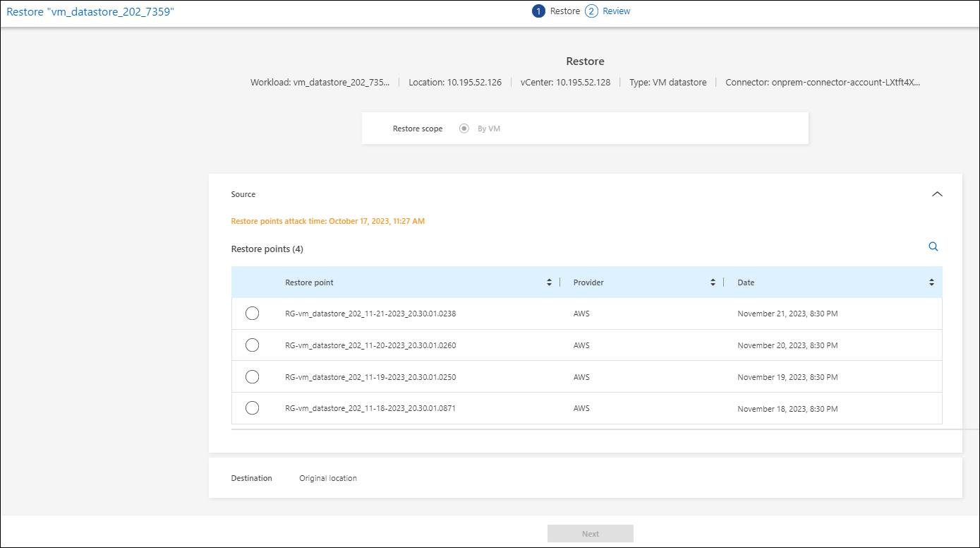Image resolution: width=980 pixels, height=548 pixels.
Task: Select the November 20, 2023 restore point
Action: pyautogui.click(x=252, y=345)
